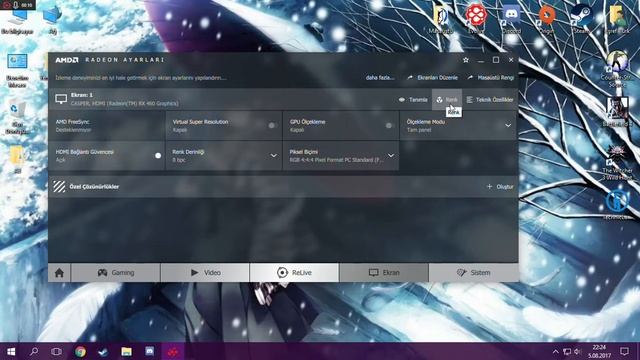Open Steam from the taskbar
This screenshot has width=640, height=360.
click(103, 351)
